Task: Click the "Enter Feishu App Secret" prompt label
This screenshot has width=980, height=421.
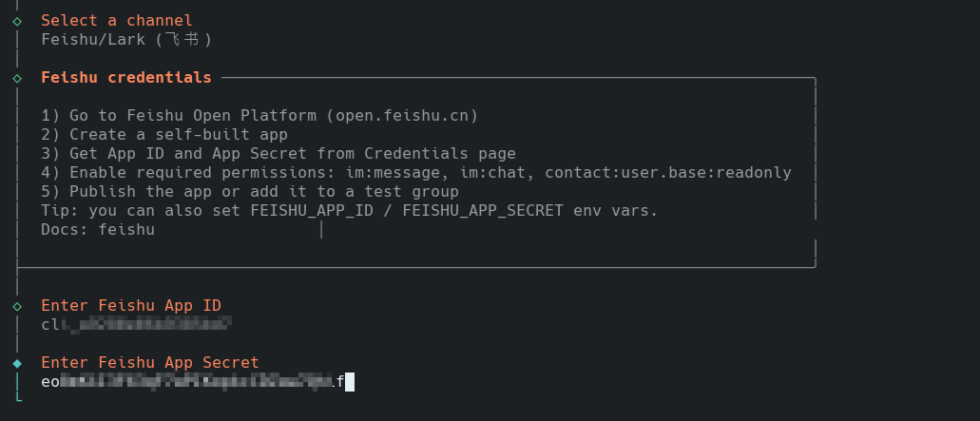Action: click(x=150, y=362)
